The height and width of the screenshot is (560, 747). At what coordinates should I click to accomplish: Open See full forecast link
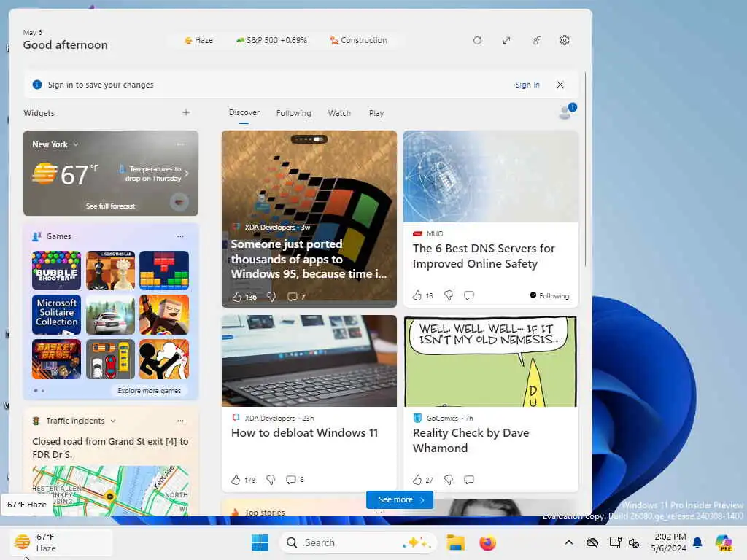(x=111, y=206)
